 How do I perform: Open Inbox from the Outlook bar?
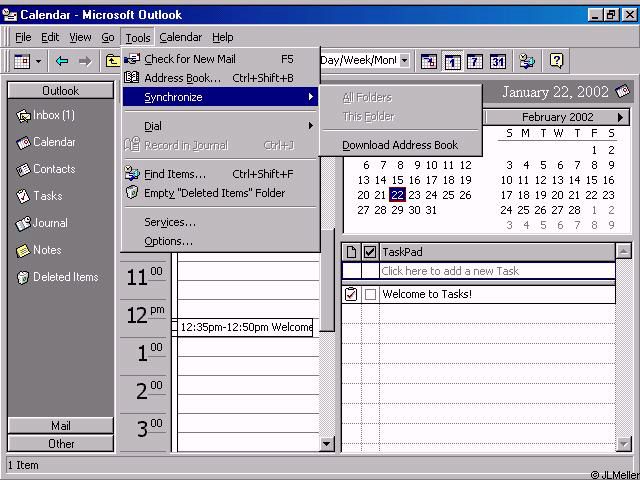point(45,116)
